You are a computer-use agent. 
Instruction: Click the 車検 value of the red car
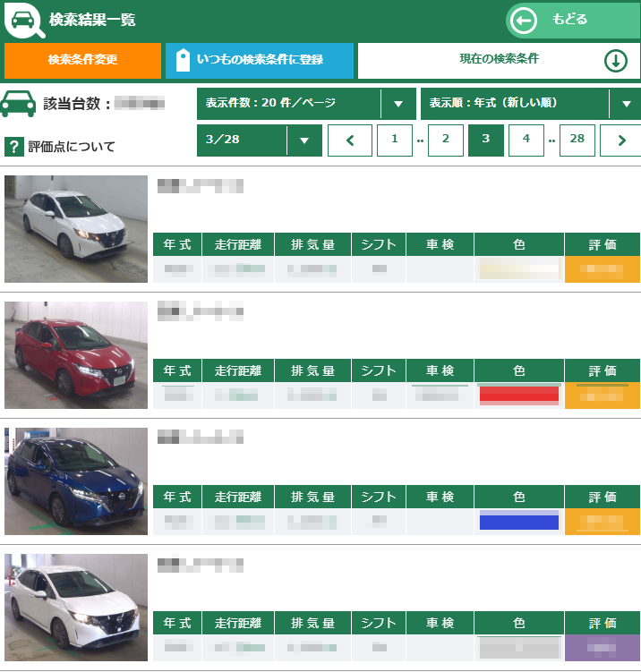coord(440,396)
